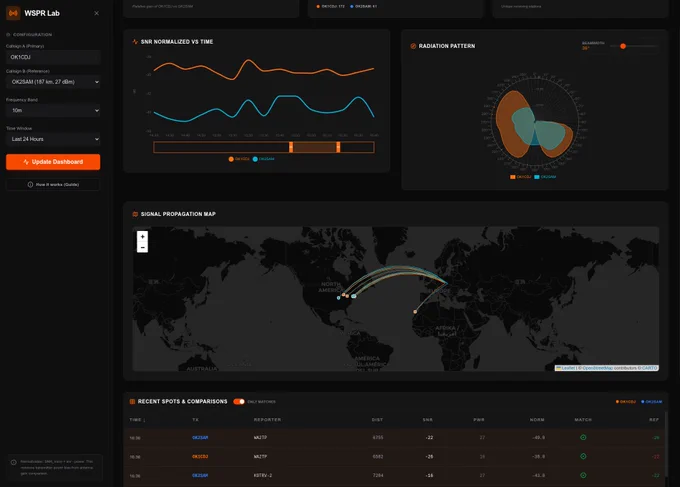Click the NORM column header
Image resolution: width=680 pixels, height=487 pixels.
tap(537, 420)
